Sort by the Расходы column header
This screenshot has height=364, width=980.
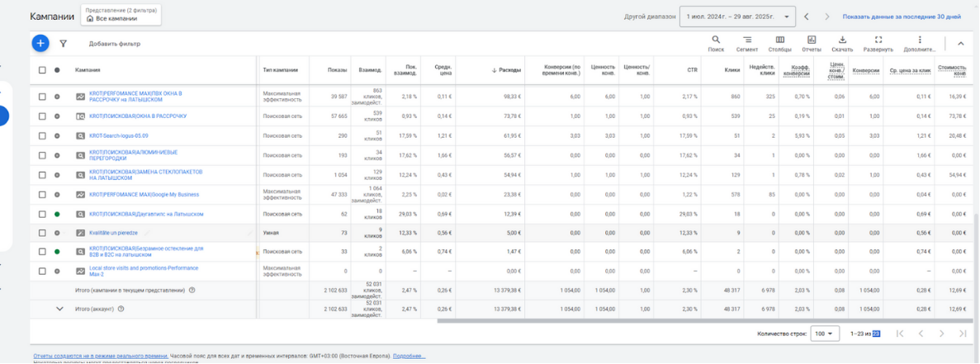point(507,70)
